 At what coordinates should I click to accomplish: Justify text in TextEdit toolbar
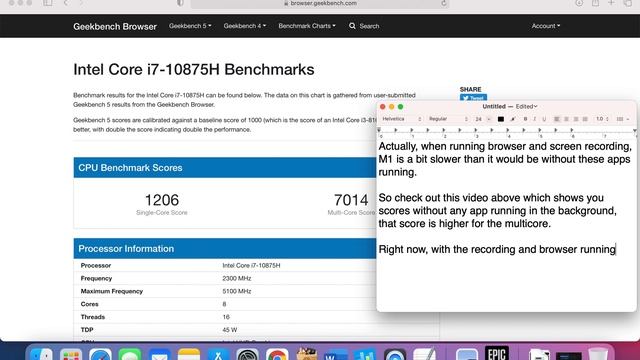pos(585,119)
